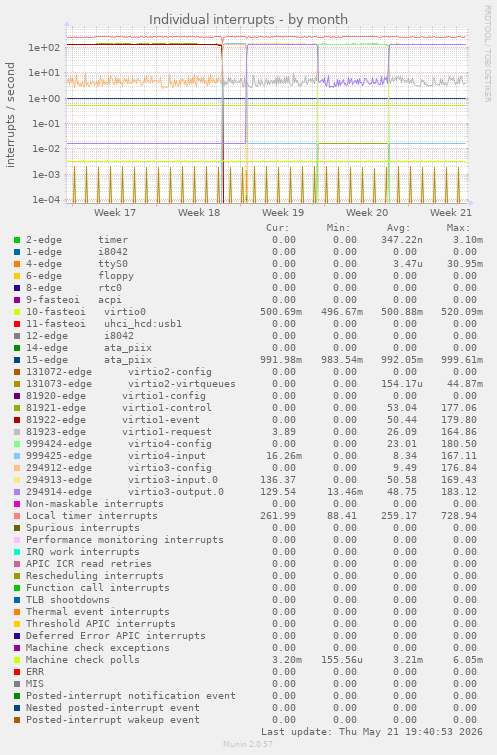Click the dark blue 15-edge ata_piix swatch
Viewport: 497px width, 755px height.
click(x=17, y=360)
